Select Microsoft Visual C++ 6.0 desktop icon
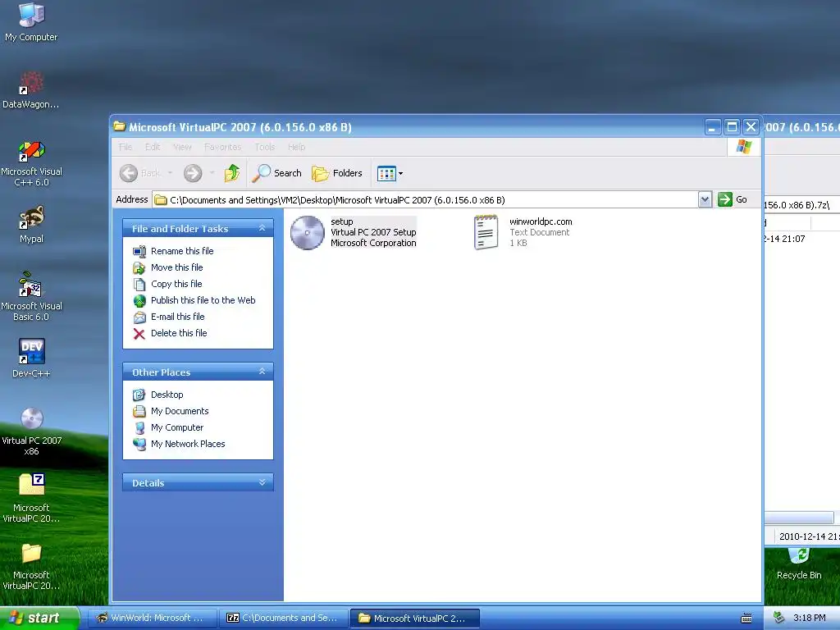 (32, 163)
